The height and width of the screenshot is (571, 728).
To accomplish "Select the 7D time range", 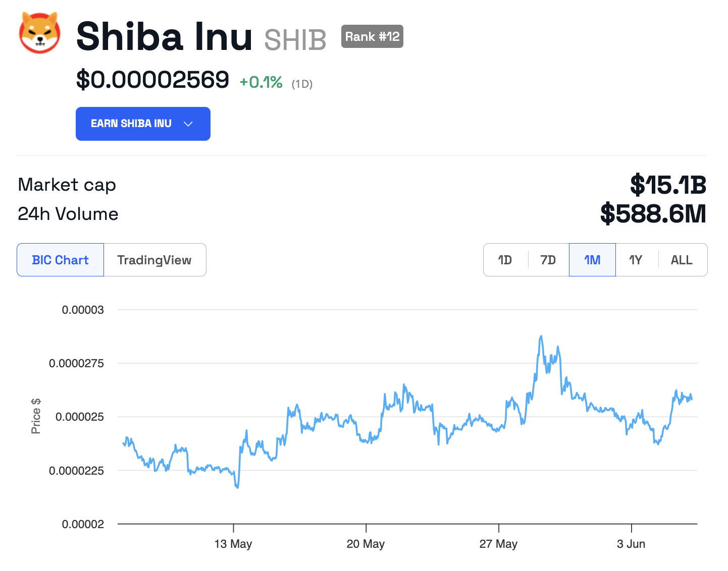I will click(548, 260).
